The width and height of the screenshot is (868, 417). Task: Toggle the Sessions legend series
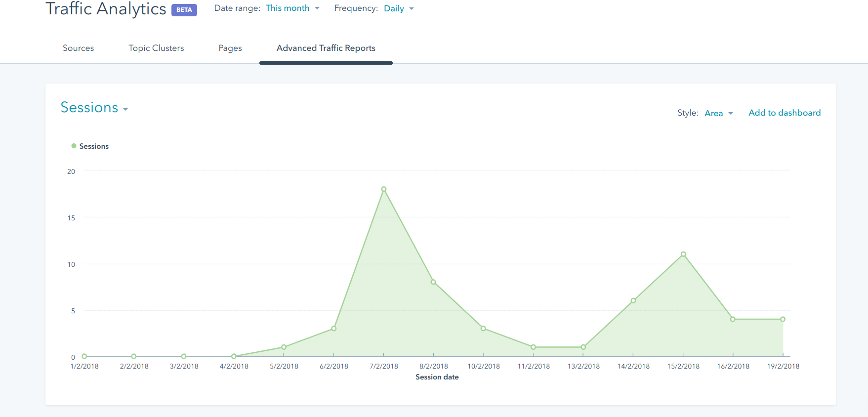[x=94, y=146]
